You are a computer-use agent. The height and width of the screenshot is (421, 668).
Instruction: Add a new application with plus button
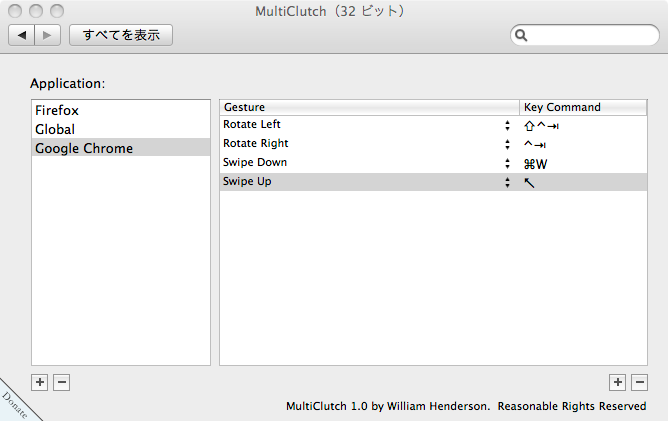pos(40,382)
